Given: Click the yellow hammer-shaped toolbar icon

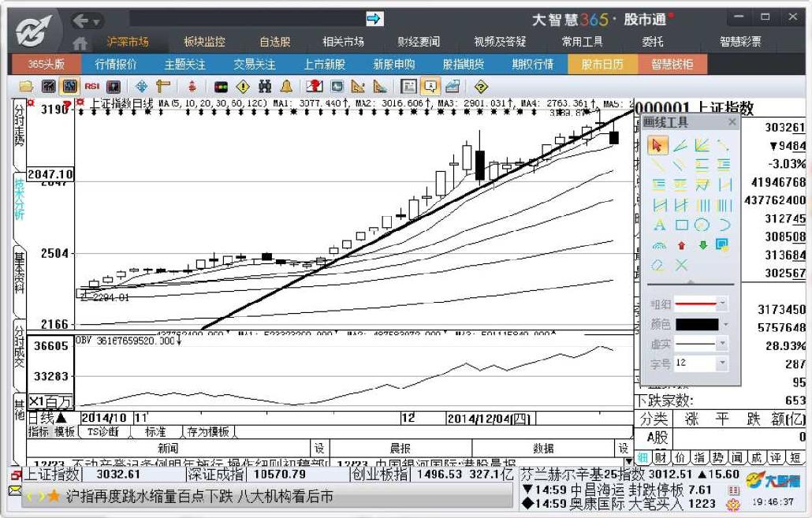Looking at the screenshot, I should (x=163, y=87).
